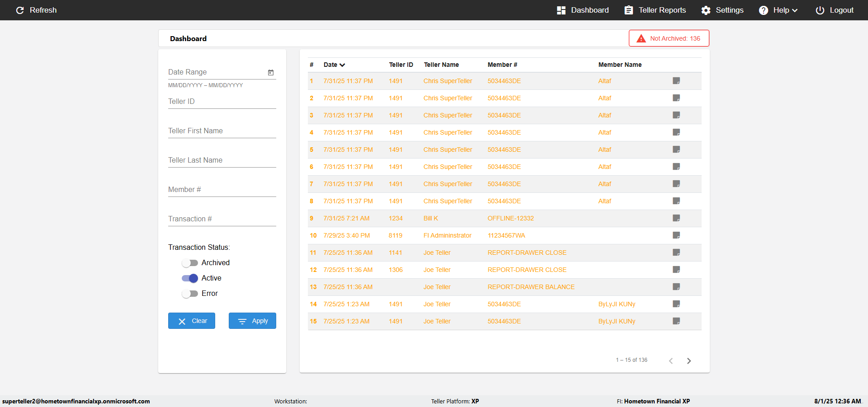Click teller ID 1306 in row 12
Screen dimensions: 868x407
396,270
